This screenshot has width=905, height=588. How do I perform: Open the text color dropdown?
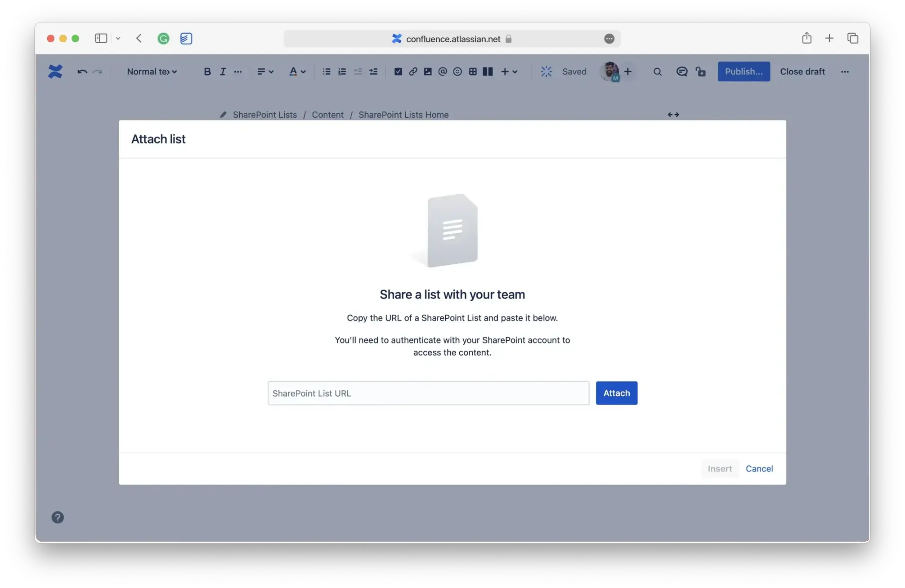[297, 71]
